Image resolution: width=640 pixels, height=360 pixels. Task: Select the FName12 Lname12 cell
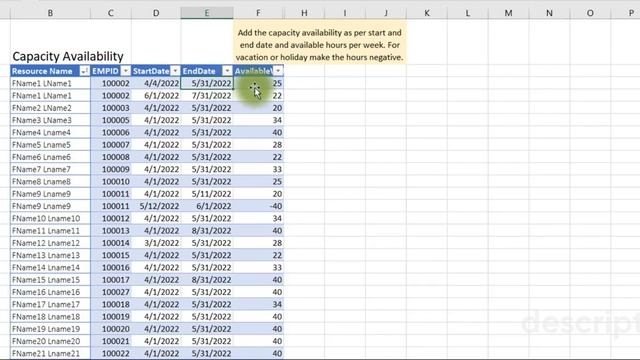pos(50,243)
